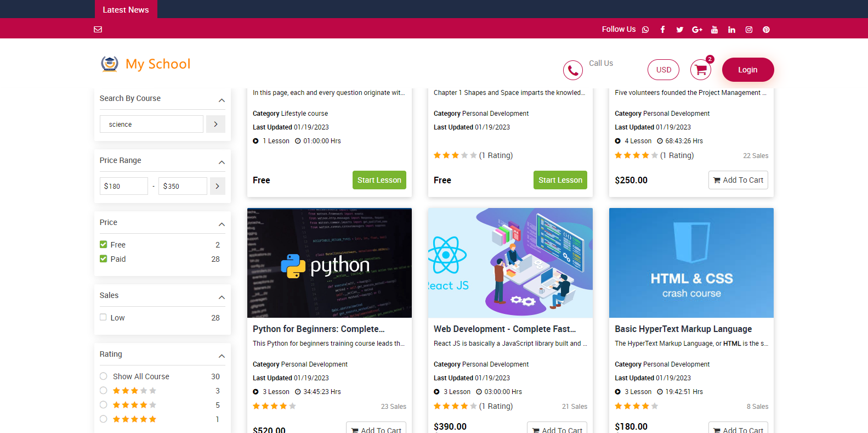The width and height of the screenshot is (868, 433).
Task: Collapse the Price Range panel
Action: (x=222, y=162)
